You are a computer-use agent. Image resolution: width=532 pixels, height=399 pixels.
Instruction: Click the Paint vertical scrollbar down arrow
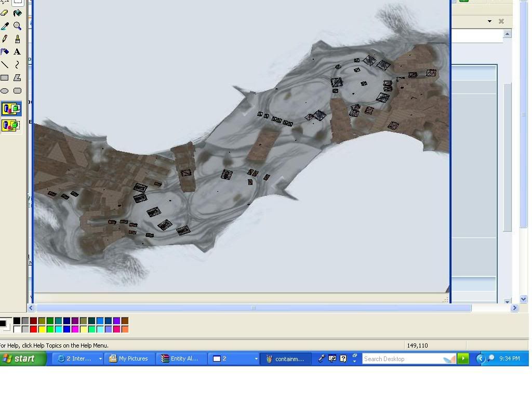pyautogui.click(x=523, y=299)
